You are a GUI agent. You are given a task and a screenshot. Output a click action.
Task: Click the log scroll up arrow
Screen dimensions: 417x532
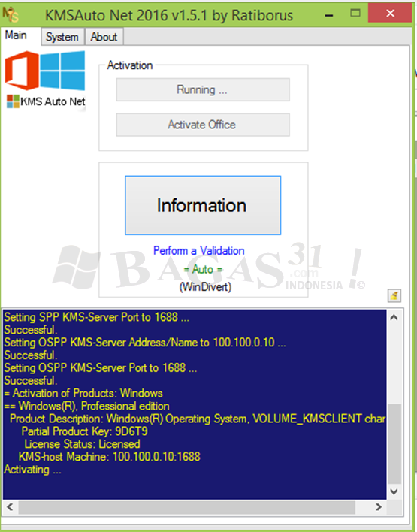click(x=394, y=318)
